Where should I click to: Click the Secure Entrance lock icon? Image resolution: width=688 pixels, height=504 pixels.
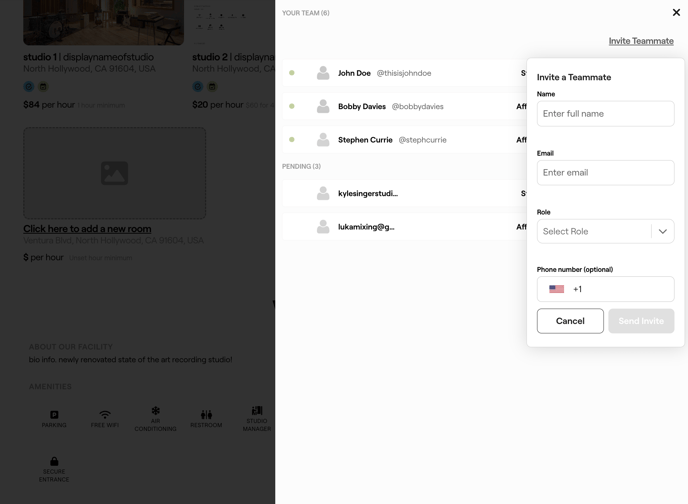coord(54,461)
